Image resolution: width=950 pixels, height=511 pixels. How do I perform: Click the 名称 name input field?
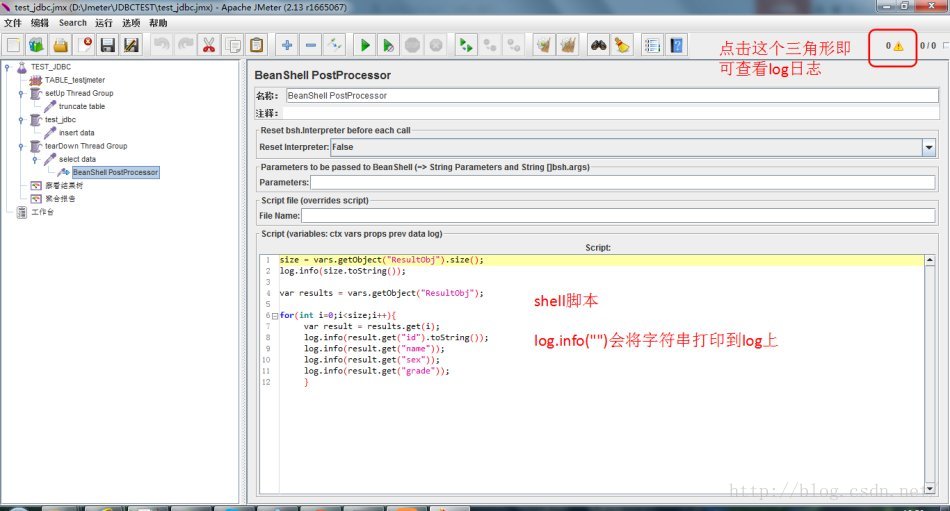coord(612,96)
